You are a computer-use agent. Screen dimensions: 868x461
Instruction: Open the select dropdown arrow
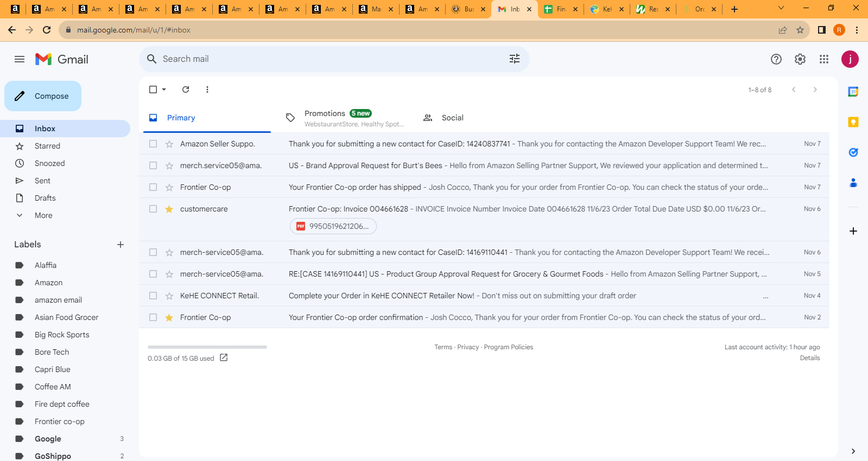pyautogui.click(x=164, y=89)
